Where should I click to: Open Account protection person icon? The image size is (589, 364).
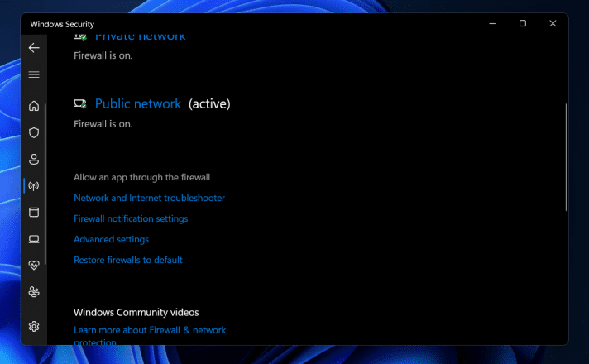(x=34, y=160)
